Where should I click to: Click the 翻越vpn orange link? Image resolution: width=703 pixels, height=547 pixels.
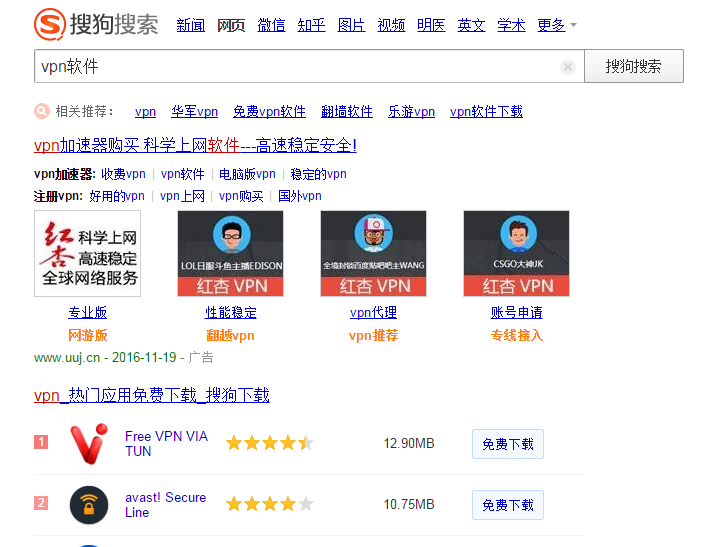click(230, 335)
